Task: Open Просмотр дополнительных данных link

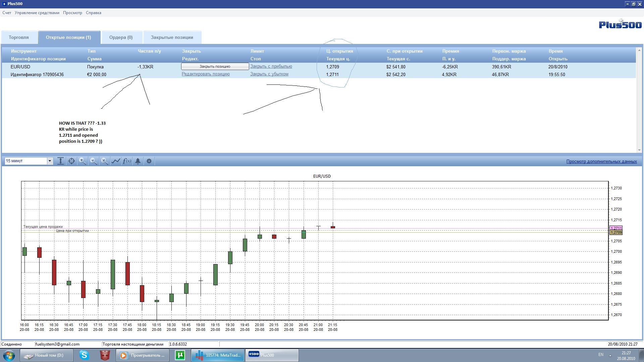Action: coord(601,162)
